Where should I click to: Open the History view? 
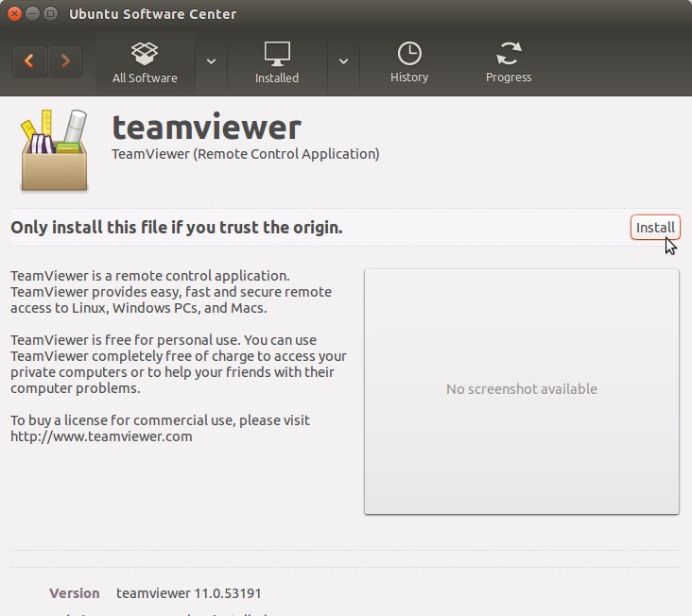coord(409,62)
